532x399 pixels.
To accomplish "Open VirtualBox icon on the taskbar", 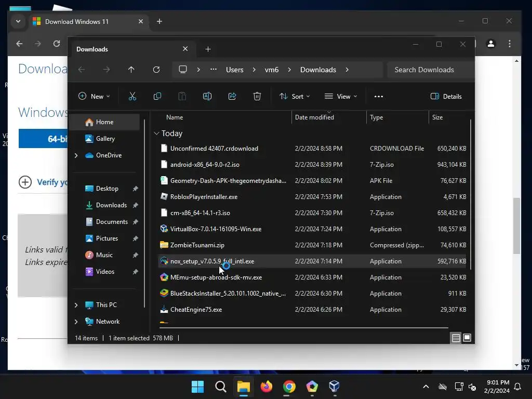I will tap(334, 387).
